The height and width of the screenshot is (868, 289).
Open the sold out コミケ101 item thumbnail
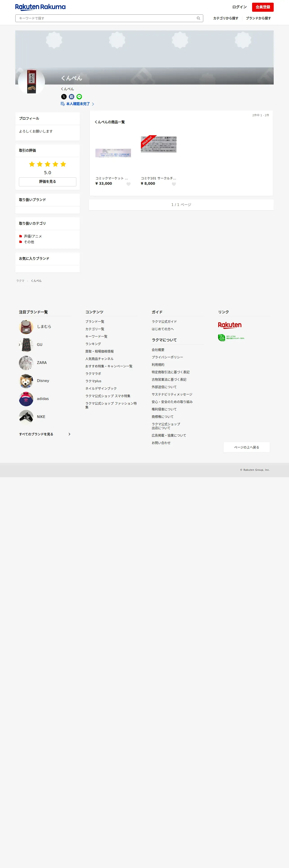(x=158, y=144)
